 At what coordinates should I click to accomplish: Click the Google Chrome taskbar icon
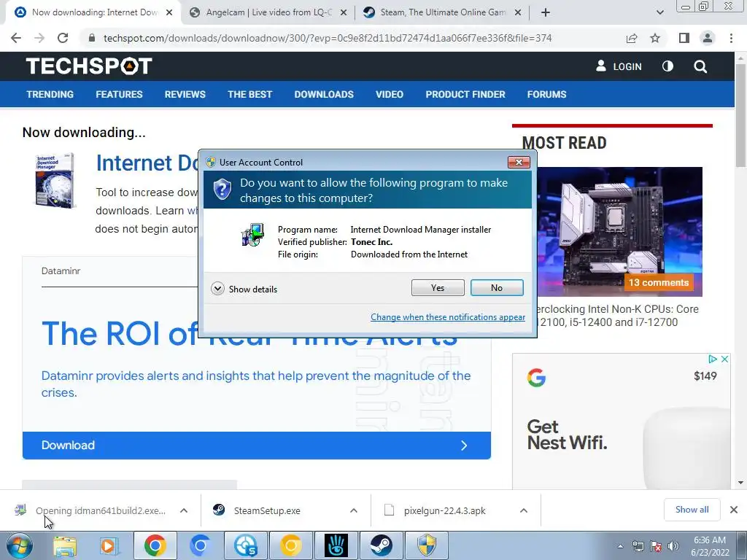(155, 545)
